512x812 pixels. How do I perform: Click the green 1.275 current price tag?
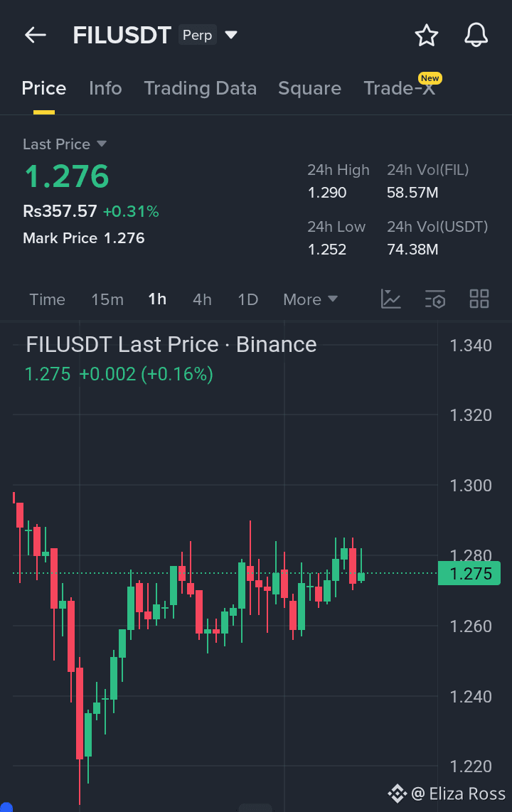click(469, 573)
